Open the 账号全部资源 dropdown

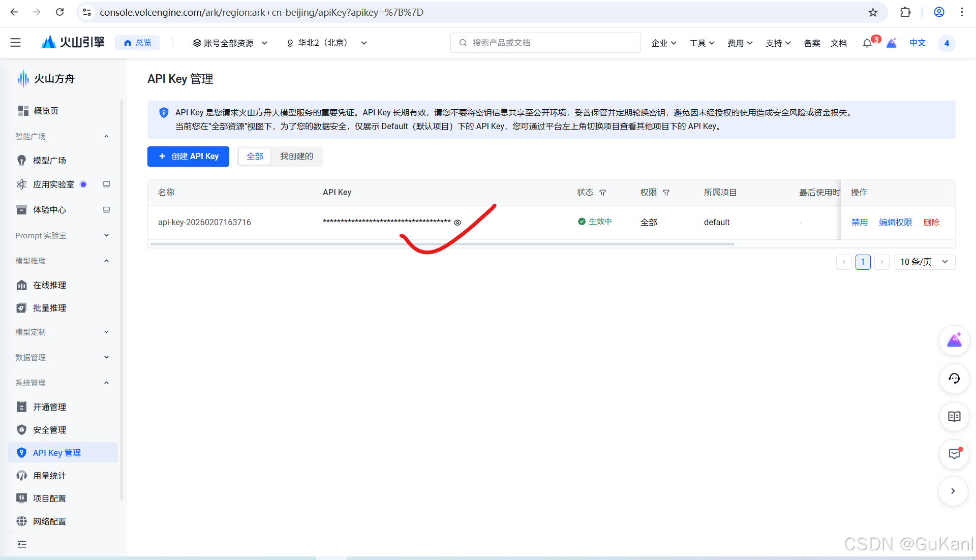[230, 43]
